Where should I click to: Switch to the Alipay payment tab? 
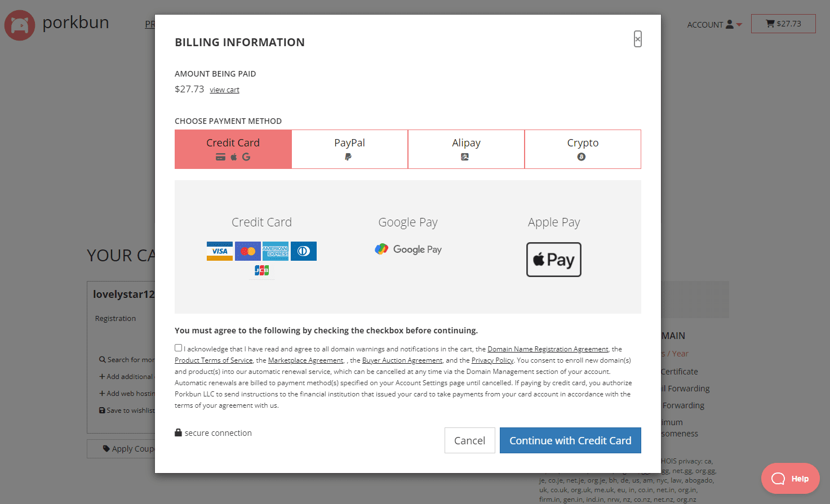467,149
